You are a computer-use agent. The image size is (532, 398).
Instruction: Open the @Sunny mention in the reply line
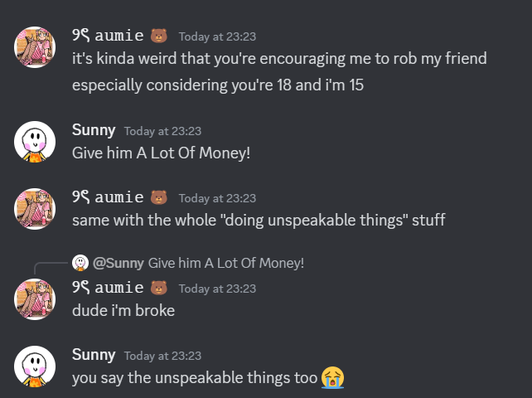(x=118, y=263)
